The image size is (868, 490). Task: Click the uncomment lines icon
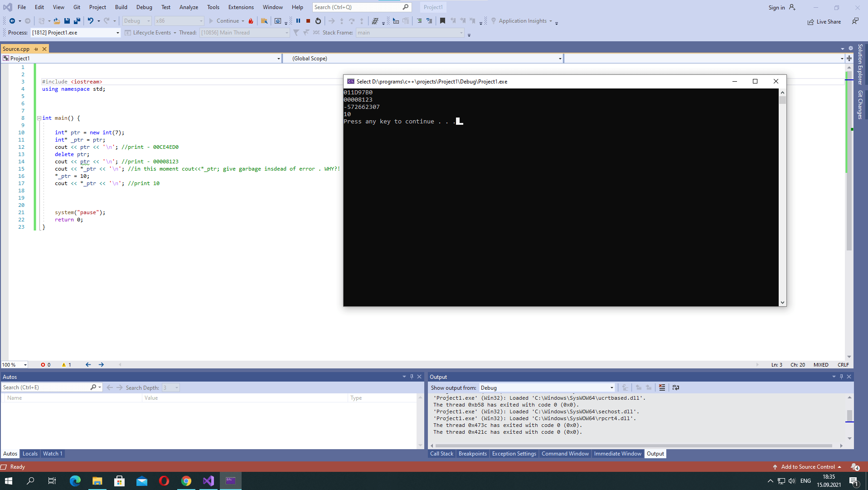tap(429, 21)
